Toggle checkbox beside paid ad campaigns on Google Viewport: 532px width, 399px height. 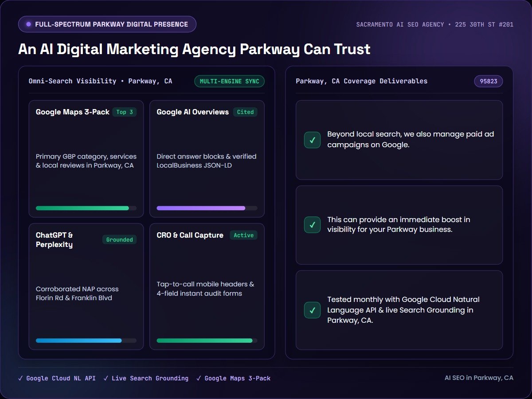click(x=312, y=140)
